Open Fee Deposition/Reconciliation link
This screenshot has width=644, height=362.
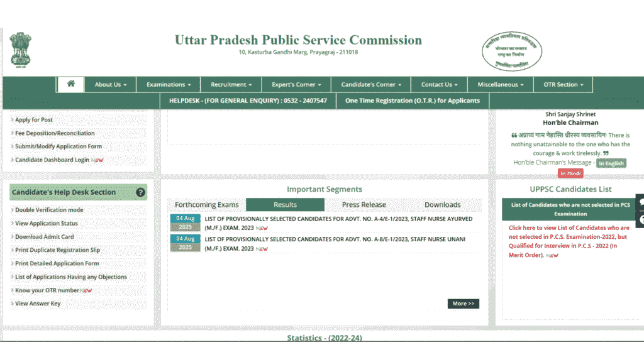[x=55, y=133]
